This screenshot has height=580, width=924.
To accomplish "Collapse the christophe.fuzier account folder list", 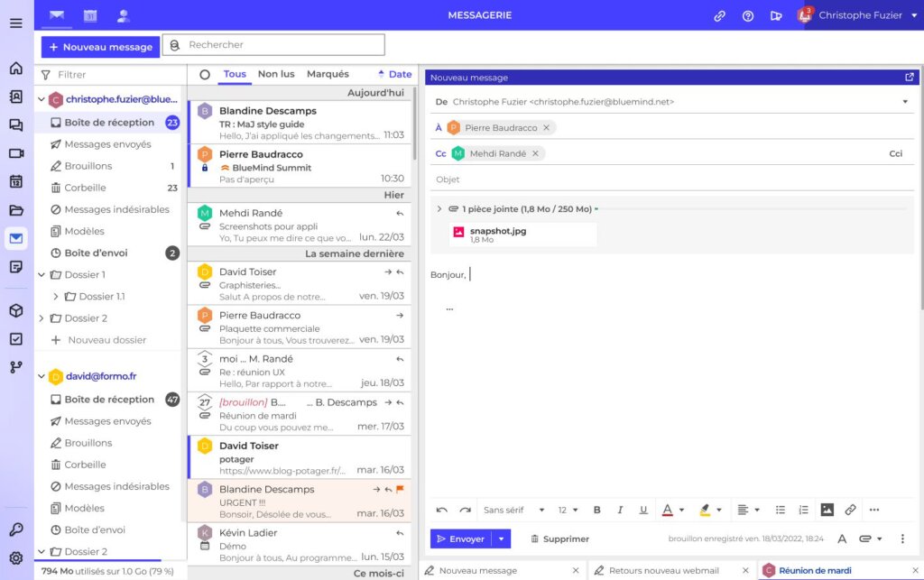I will (42, 99).
